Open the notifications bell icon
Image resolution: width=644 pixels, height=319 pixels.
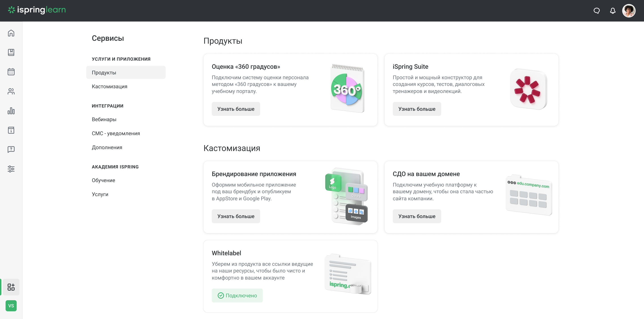(x=613, y=11)
